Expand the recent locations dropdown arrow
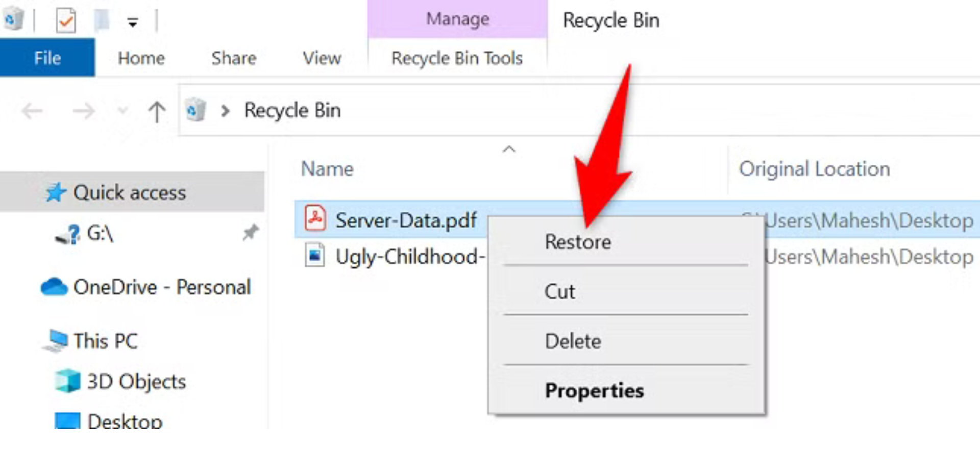The width and height of the screenshot is (980, 472). [122, 110]
